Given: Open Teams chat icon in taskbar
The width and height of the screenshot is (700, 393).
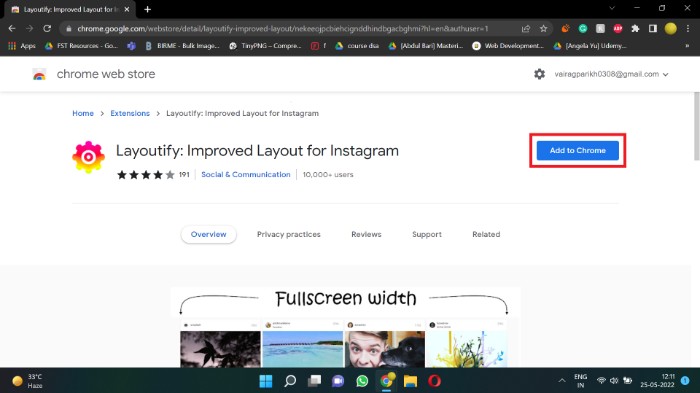Looking at the screenshot, I should pyautogui.click(x=338, y=381).
